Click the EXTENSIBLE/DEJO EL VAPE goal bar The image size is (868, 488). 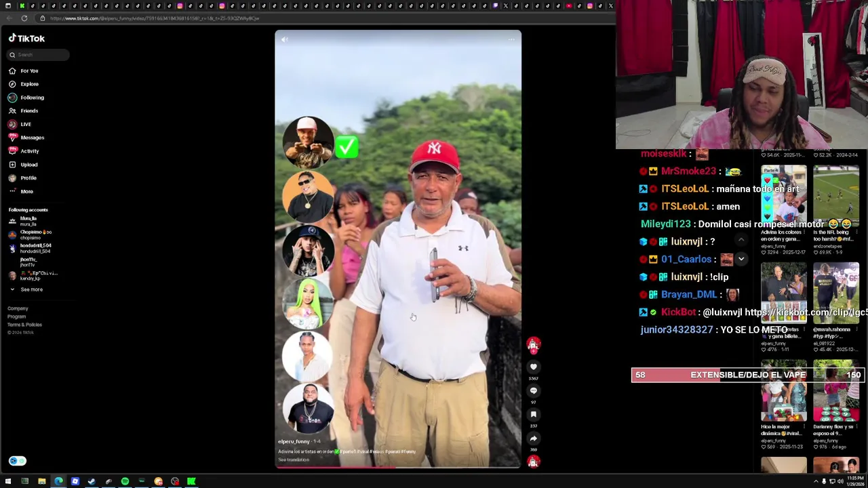[x=748, y=375]
